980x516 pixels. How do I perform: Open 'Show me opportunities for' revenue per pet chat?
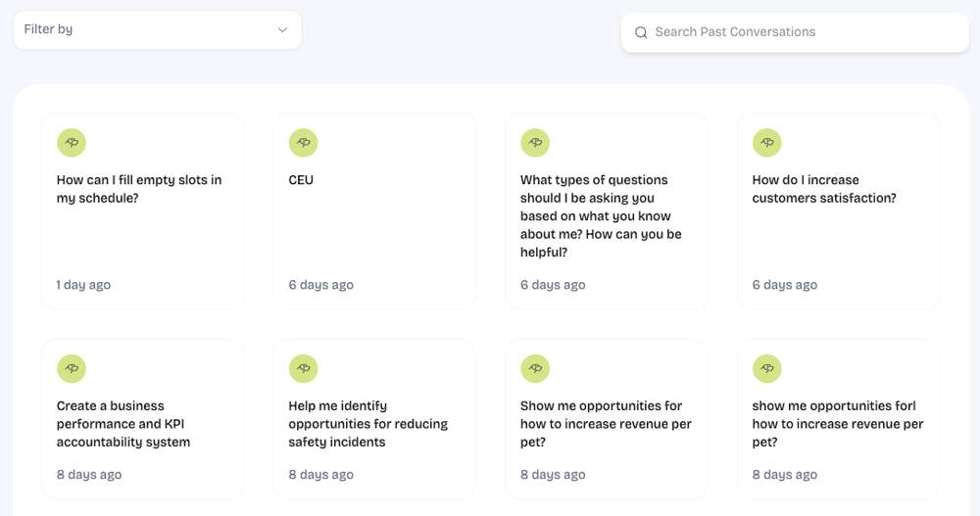(x=605, y=424)
